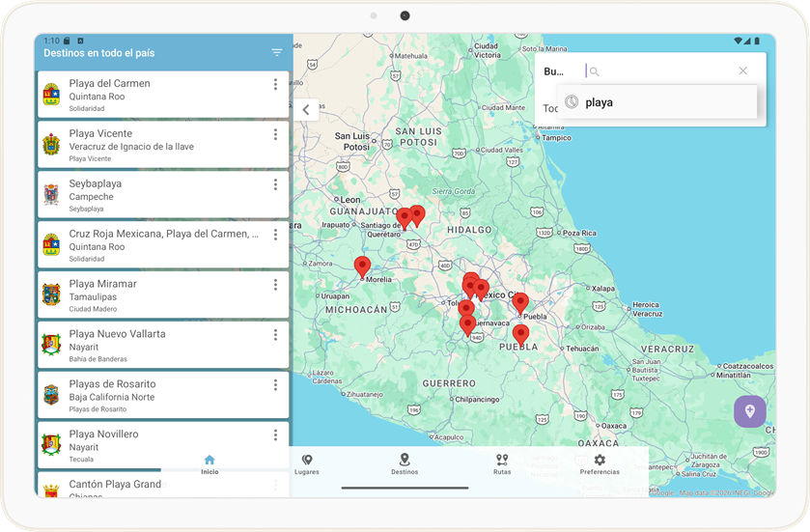Open the Destinos tab icon

point(405,460)
